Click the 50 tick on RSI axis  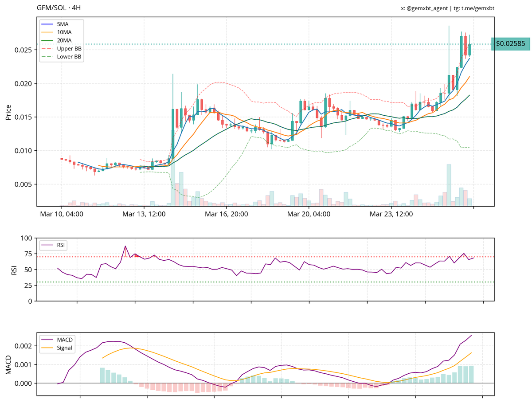(x=28, y=270)
